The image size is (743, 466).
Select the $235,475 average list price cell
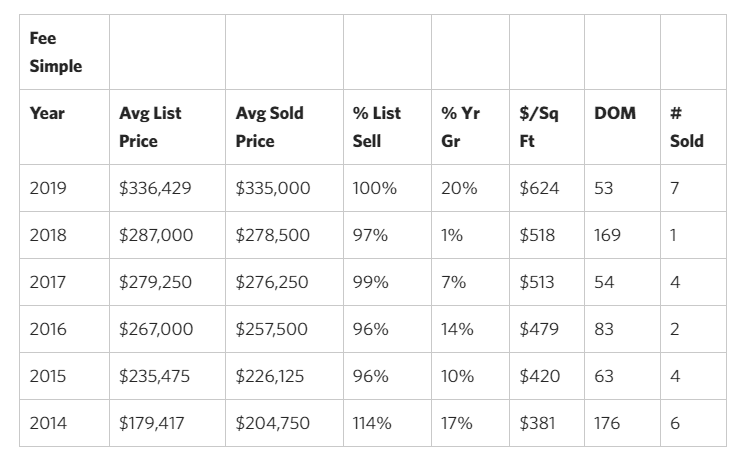156,376
